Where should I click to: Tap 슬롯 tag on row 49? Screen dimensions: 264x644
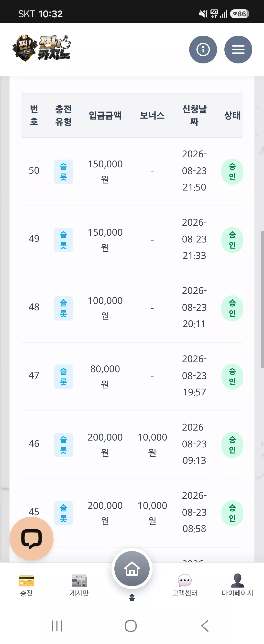[64, 240]
